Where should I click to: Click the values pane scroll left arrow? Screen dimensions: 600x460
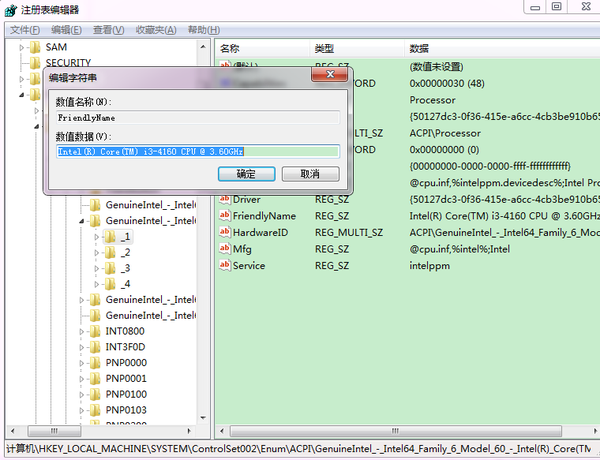coord(222,431)
